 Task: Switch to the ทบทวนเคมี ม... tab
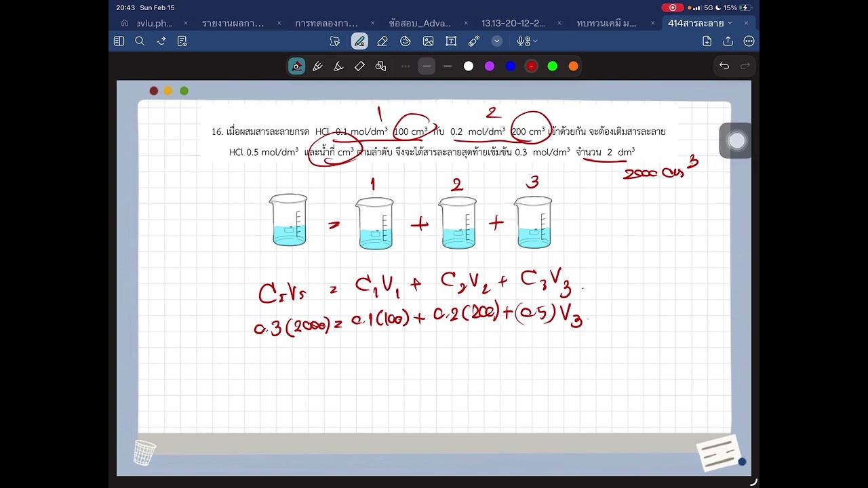click(x=607, y=23)
